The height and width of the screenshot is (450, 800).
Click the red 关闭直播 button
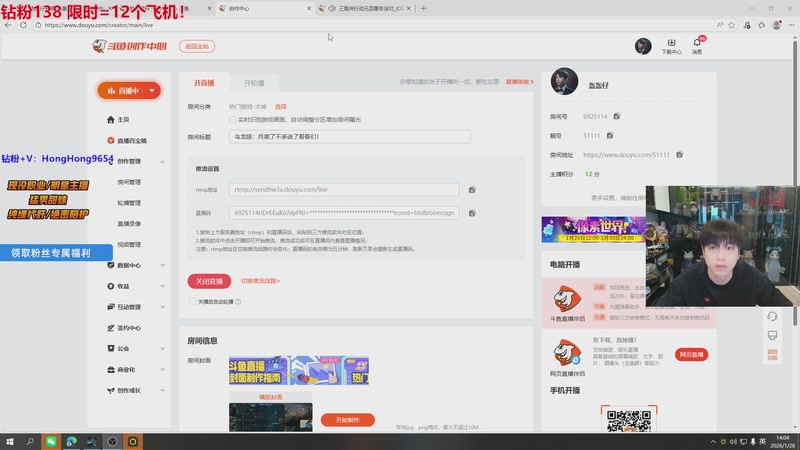click(209, 281)
